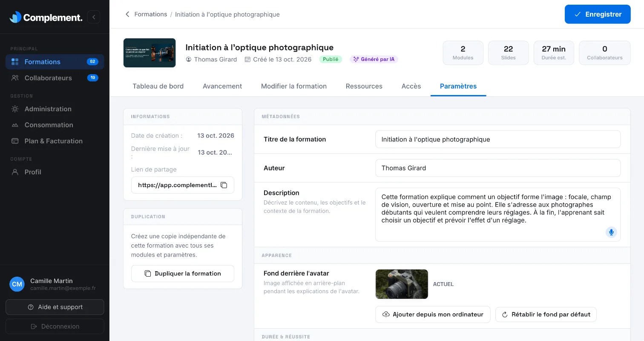Click Ajouter depuis mon ordinateur
This screenshot has height=341, width=644.
(433, 315)
